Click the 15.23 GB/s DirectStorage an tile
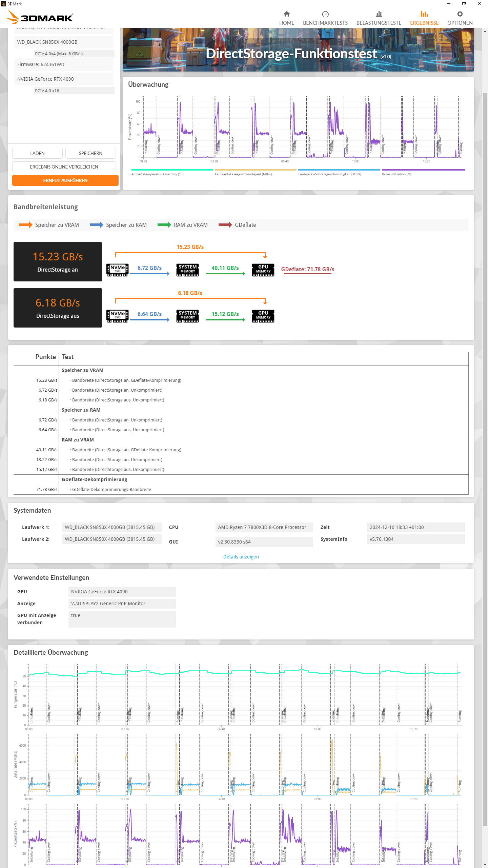This screenshot has height=868, width=488. (58, 262)
